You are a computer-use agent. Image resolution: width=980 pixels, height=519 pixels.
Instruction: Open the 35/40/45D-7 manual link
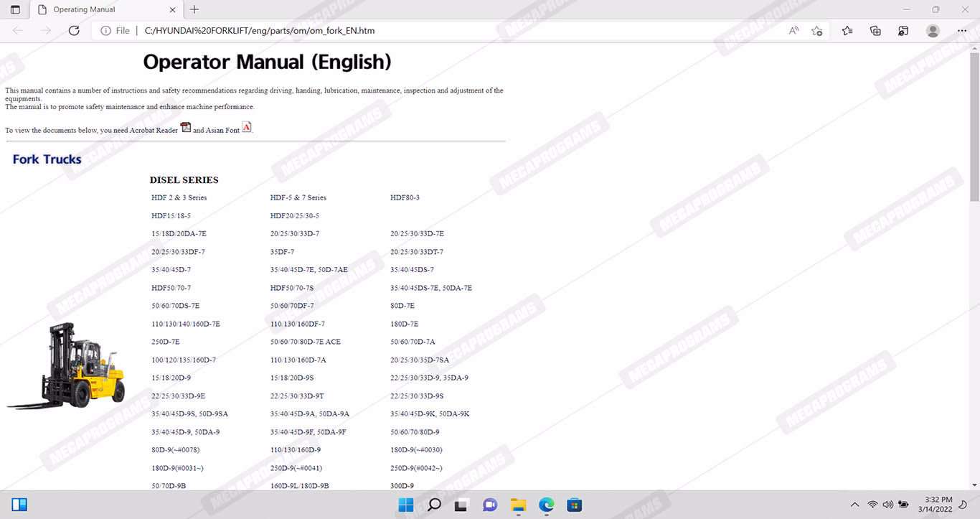[171, 270]
